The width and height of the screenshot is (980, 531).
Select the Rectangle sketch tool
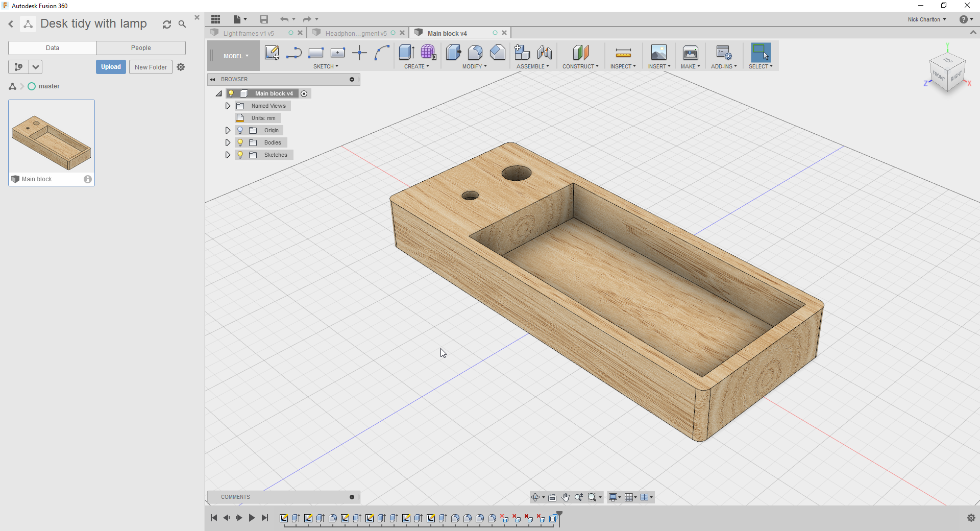[x=316, y=53]
